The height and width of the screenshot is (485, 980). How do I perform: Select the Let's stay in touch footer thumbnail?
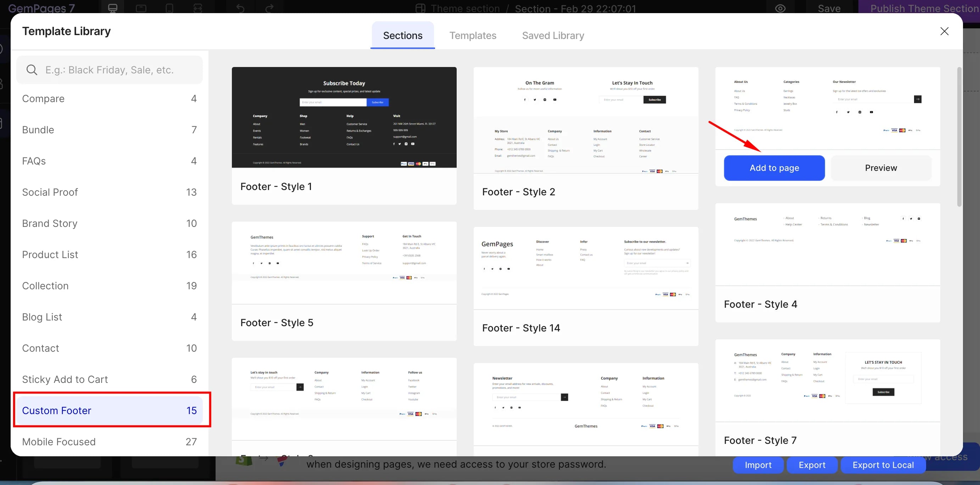coord(344,399)
